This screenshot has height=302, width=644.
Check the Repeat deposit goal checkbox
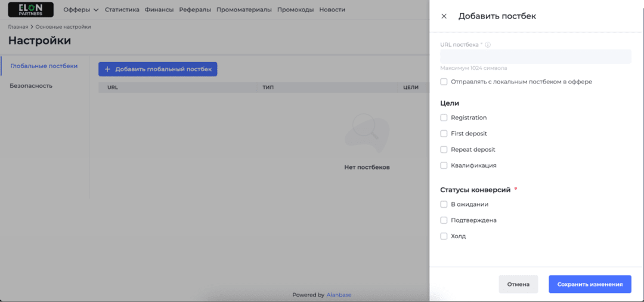[x=444, y=150]
